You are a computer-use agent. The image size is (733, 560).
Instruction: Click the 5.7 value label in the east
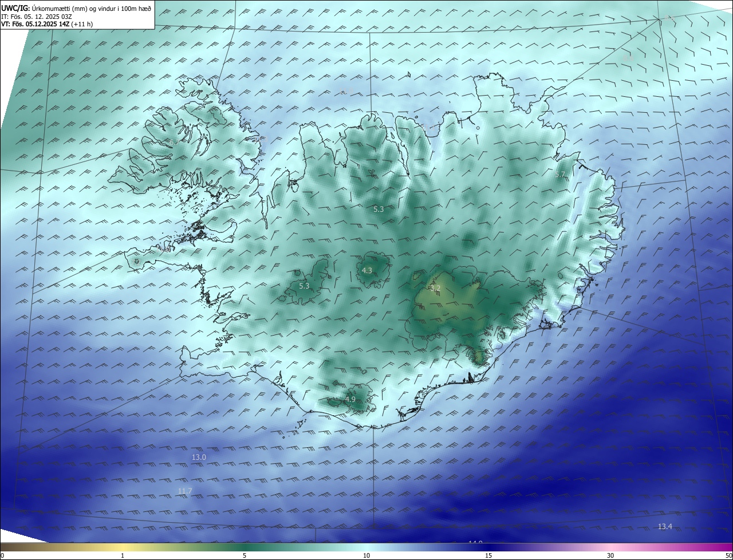560,175
